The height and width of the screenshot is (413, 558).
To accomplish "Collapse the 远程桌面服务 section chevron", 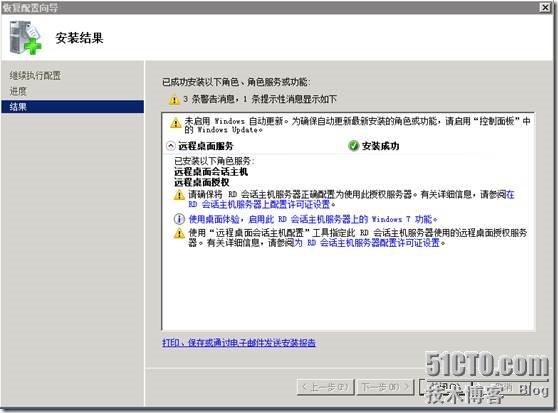I will [171, 146].
